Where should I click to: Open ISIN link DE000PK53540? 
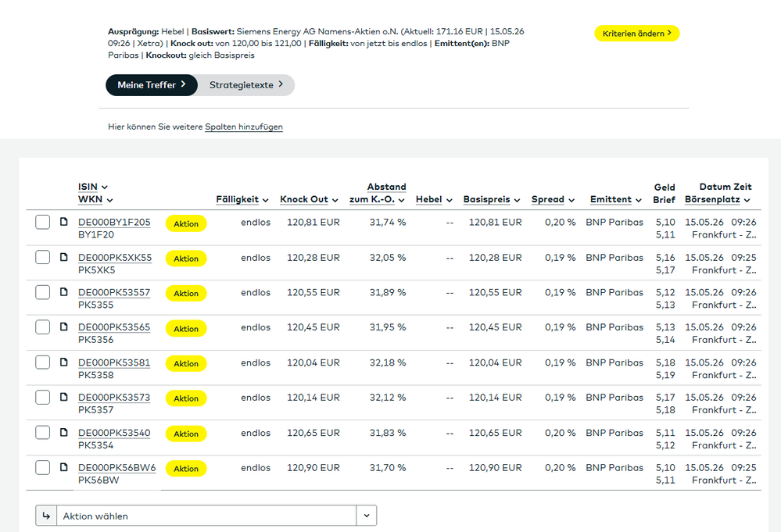coord(114,433)
